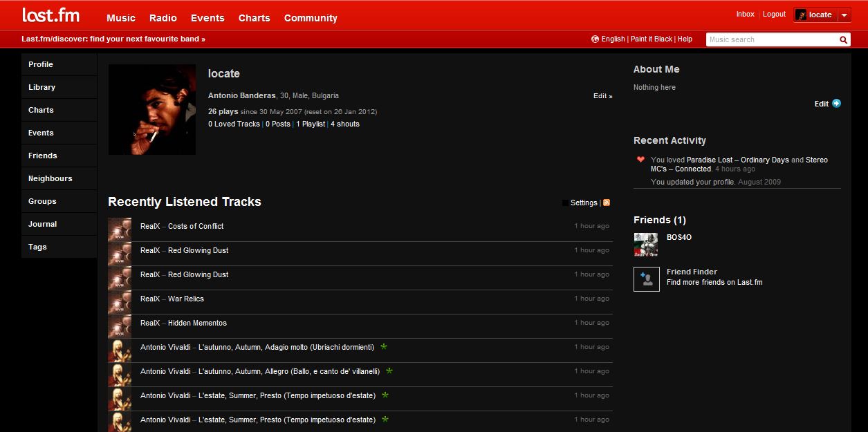This screenshot has width=868, height=432.
Task: Open Friends (1) heading
Action: click(x=660, y=220)
